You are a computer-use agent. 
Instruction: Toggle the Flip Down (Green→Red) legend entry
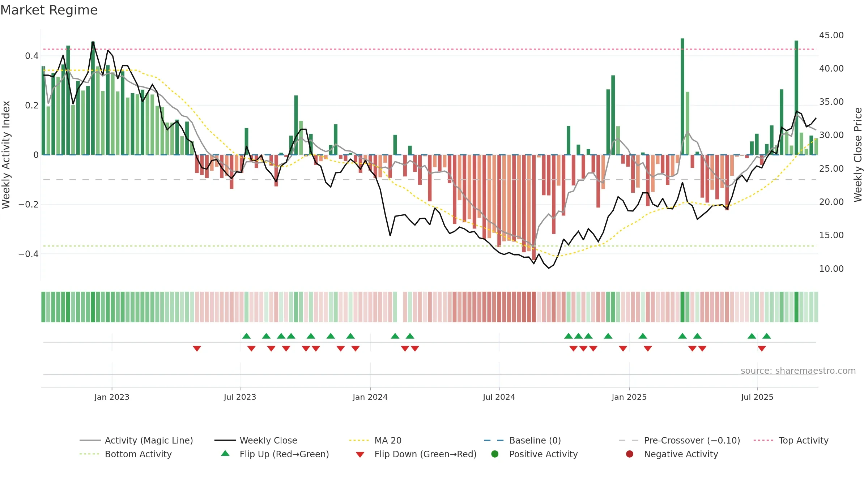click(416, 454)
